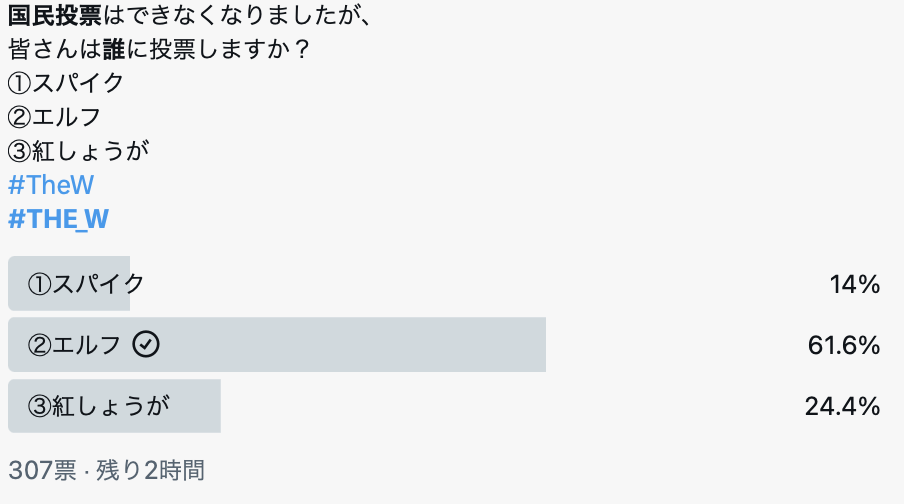Click the 24.4% result percentage

click(842, 406)
